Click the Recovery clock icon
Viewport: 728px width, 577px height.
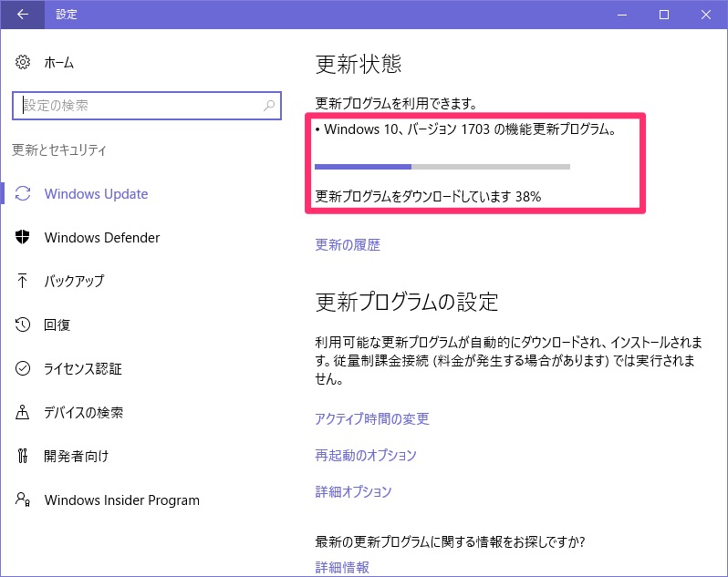click(22, 325)
